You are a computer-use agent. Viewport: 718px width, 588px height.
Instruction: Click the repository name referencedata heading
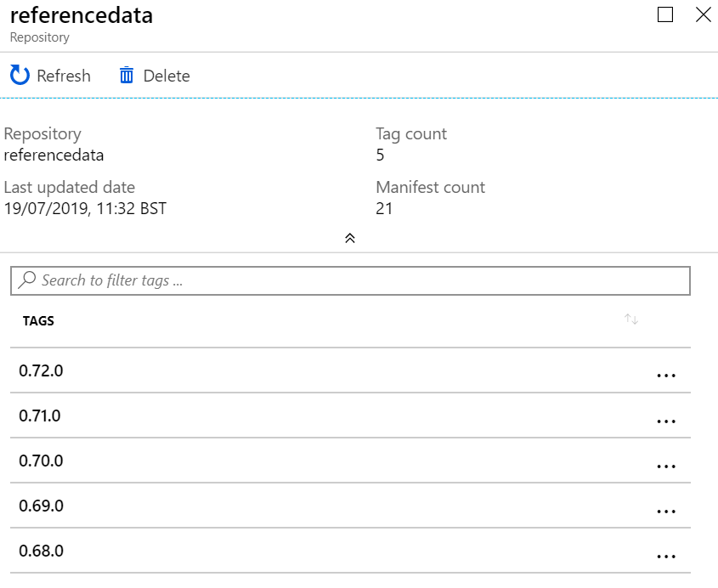click(x=80, y=15)
